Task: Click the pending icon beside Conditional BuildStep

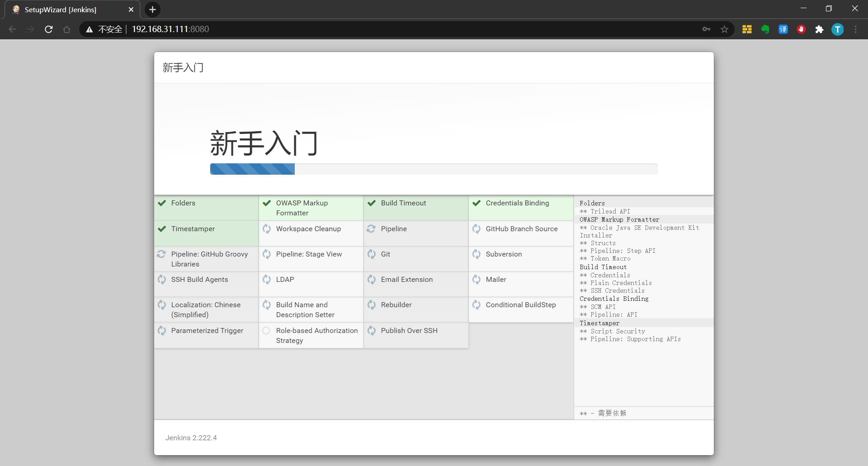Action: click(476, 305)
